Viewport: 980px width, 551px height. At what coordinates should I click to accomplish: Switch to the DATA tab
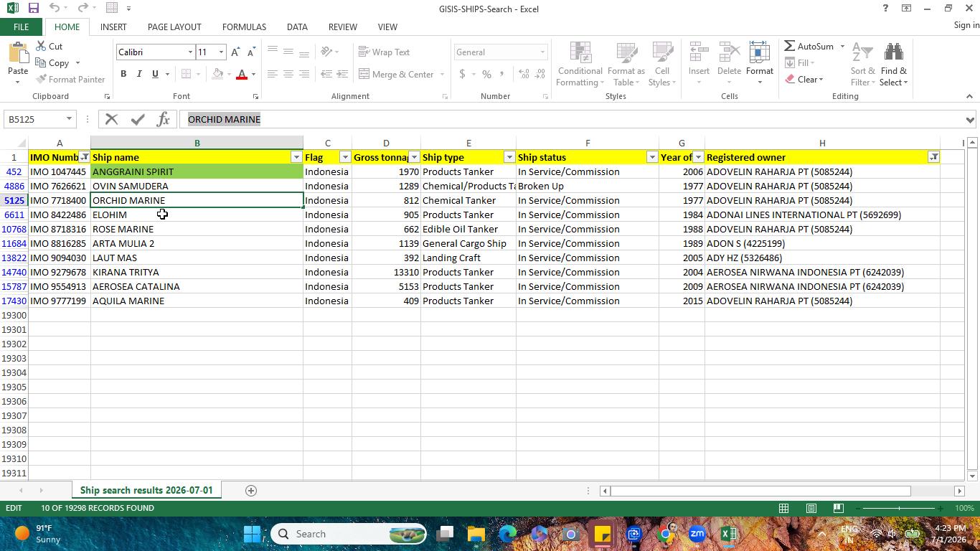[297, 27]
